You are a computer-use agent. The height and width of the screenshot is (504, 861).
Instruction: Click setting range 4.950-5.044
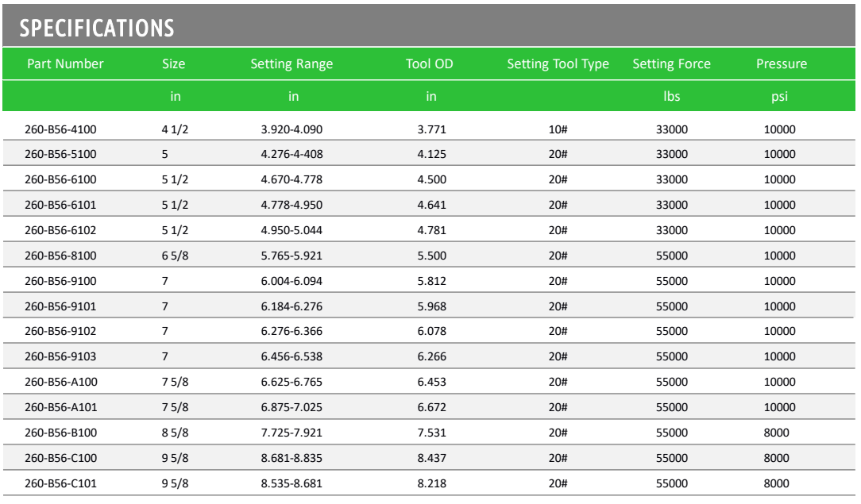(292, 230)
